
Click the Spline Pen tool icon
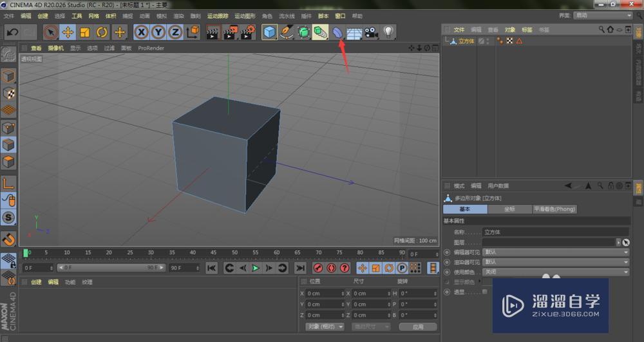click(x=287, y=32)
